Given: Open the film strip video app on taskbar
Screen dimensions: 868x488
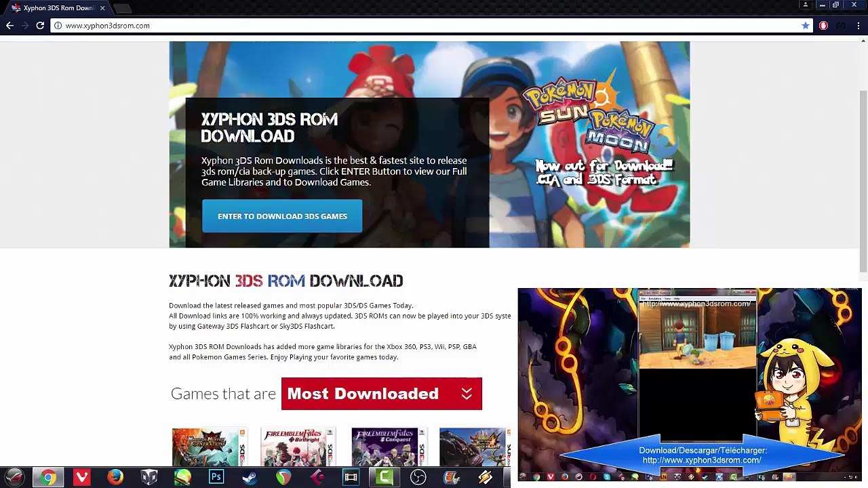Looking at the screenshot, I should click(351, 478).
